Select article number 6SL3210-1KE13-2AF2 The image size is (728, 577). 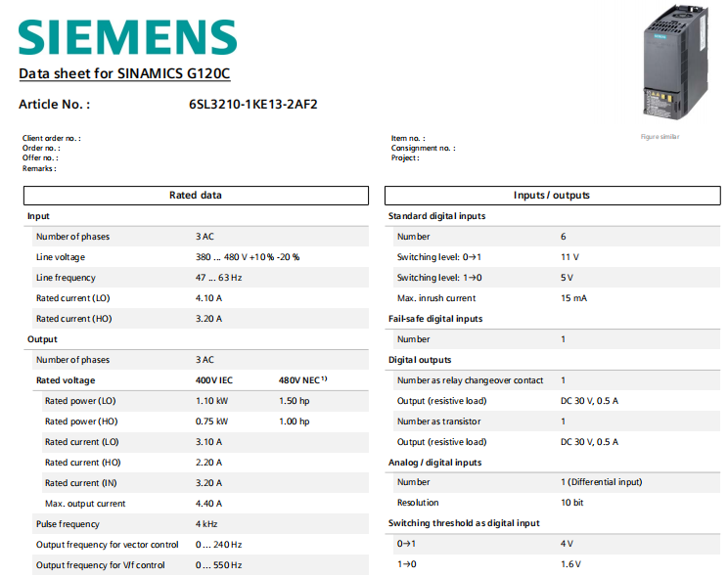tap(252, 104)
